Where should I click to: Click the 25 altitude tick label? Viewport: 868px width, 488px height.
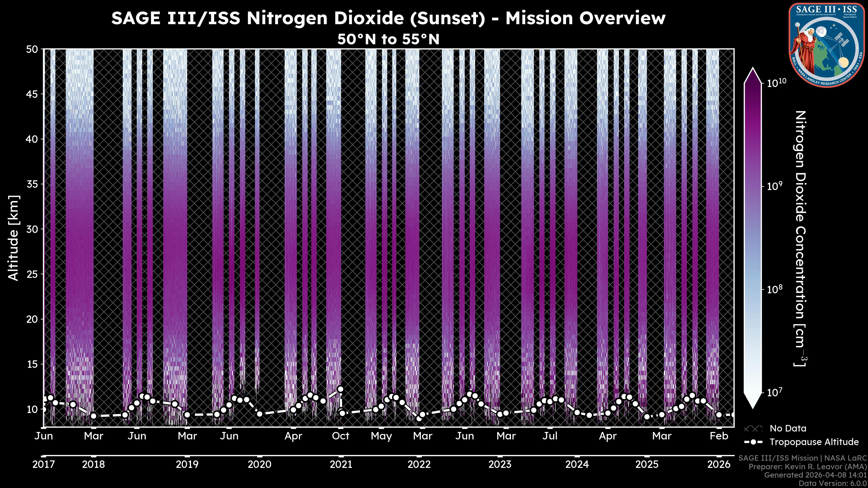tap(32, 274)
